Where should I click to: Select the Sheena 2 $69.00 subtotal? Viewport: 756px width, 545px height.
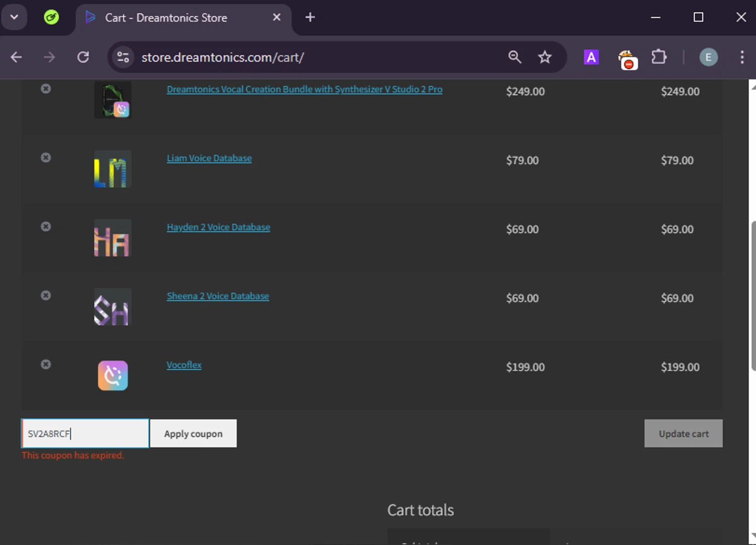point(677,298)
